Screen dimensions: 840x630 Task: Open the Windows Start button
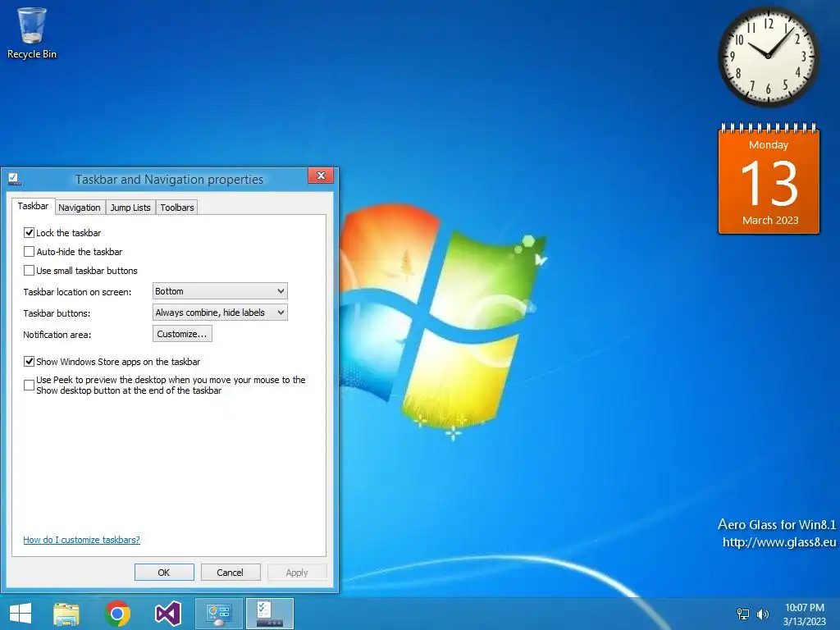(x=21, y=614)
